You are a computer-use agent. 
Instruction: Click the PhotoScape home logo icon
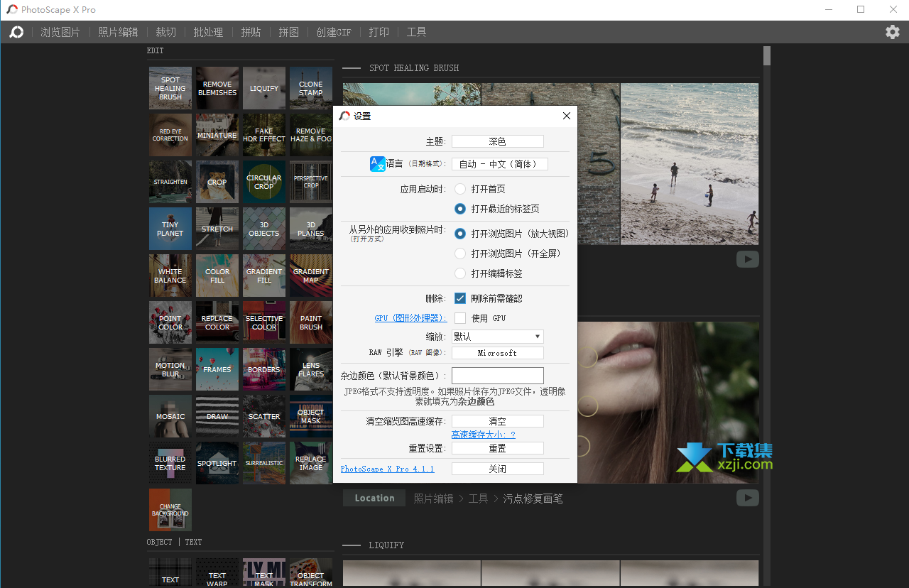16,32
